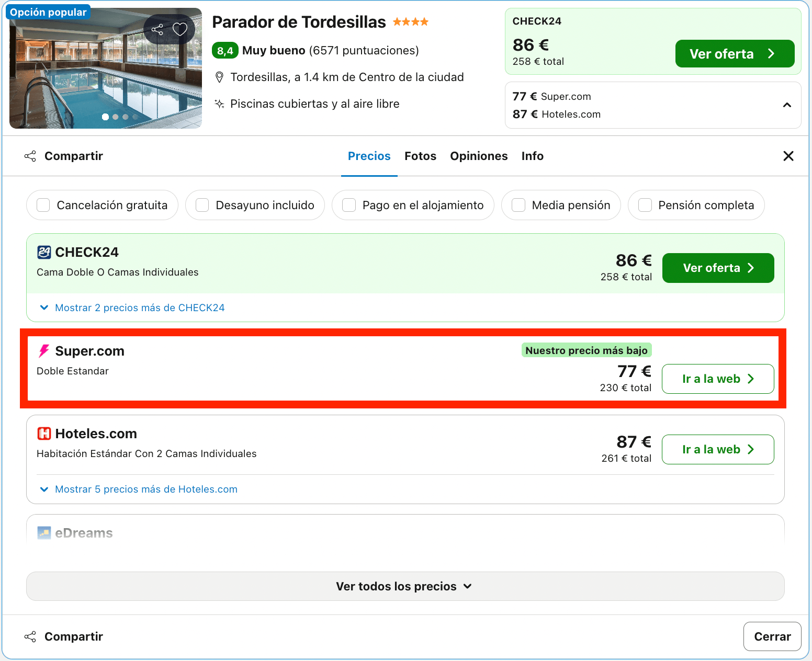This screenshot has height=661, width=812.
Task: Click Ver todos los precios button
Action: (405, 586)
